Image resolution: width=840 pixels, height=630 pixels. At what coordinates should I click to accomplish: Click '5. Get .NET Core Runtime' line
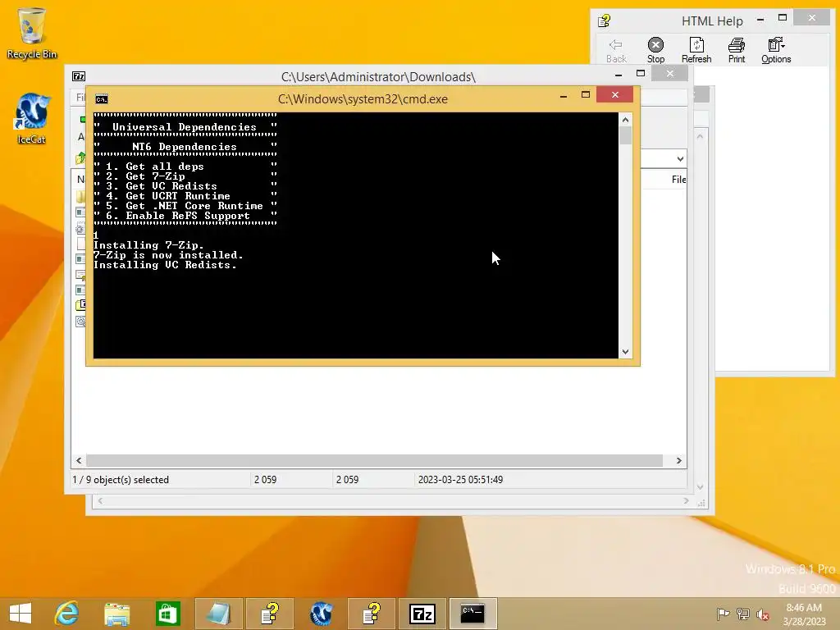coord(185,206)
